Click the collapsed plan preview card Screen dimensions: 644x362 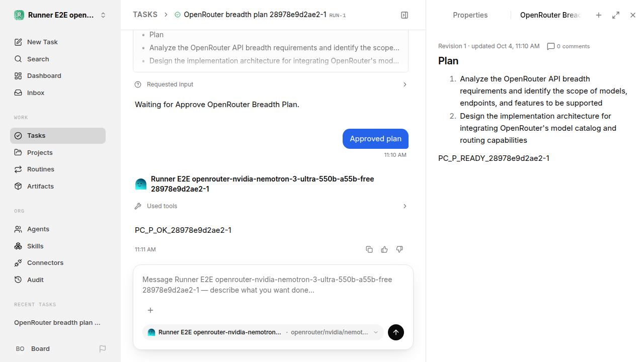click(x=271, y=51)
